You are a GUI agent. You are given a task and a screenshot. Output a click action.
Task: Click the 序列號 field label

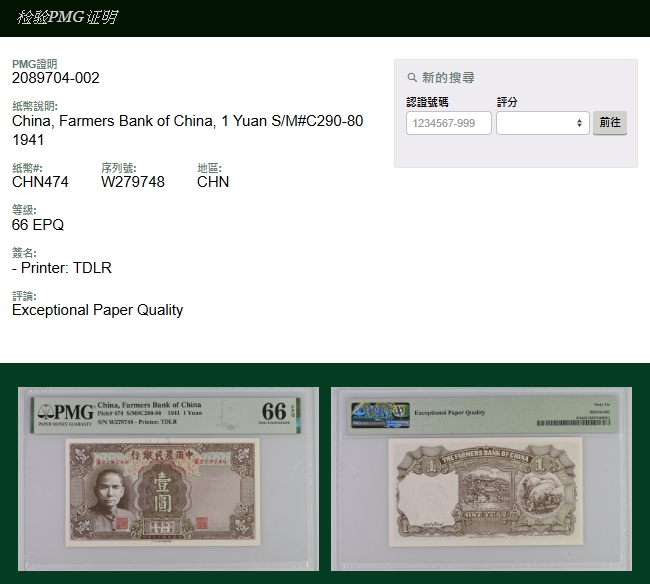[119, 168]
